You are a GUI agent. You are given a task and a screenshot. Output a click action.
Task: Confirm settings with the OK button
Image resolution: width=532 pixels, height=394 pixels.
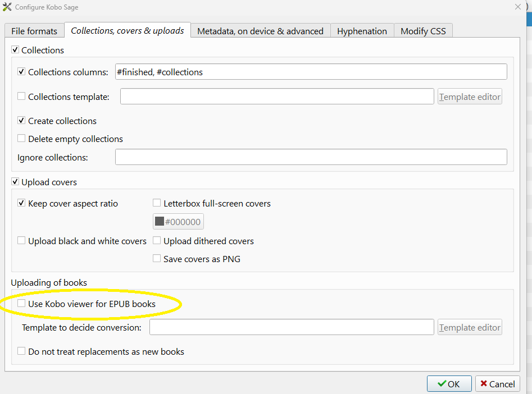[x=448, y=384]
